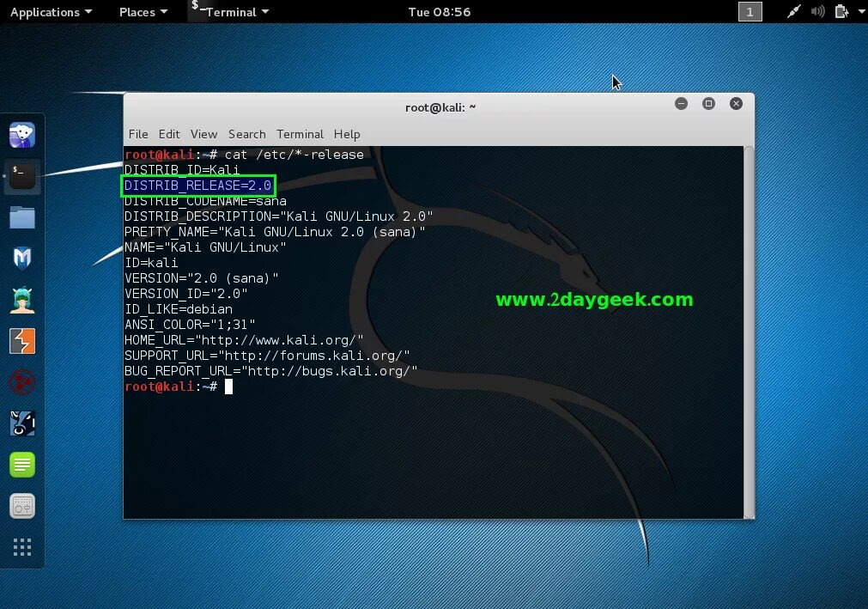Open the Help menu in terminal

pos(347,134)
